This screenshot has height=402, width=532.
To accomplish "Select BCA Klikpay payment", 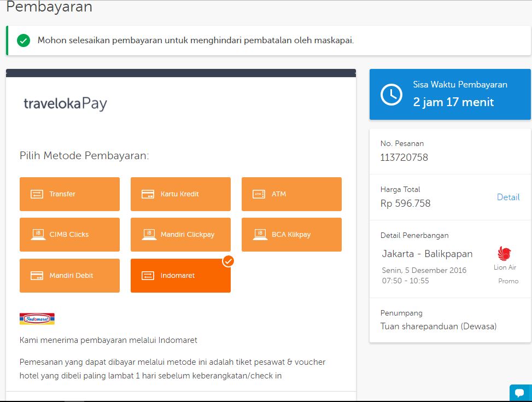I will (291, 235).
